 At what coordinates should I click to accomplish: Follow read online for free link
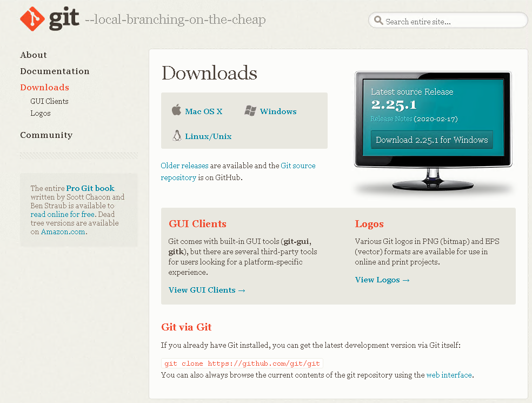pos(62,214)
